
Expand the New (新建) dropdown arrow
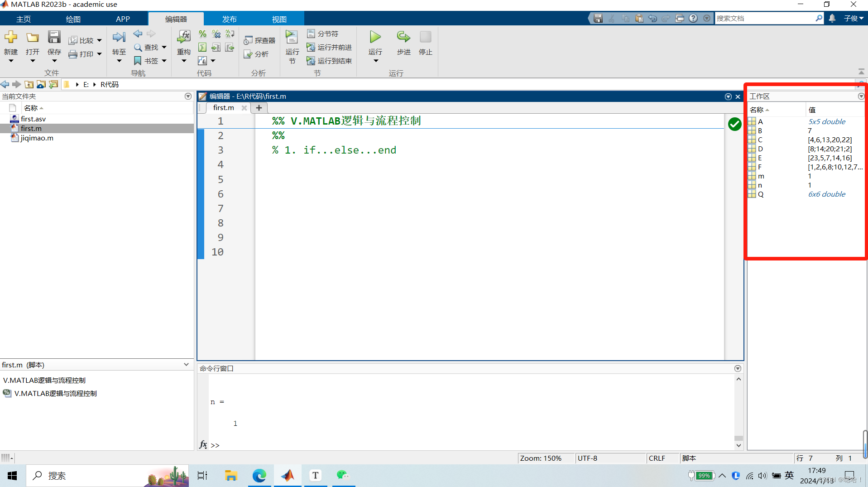pyautogui.click(x=11, y=61)
